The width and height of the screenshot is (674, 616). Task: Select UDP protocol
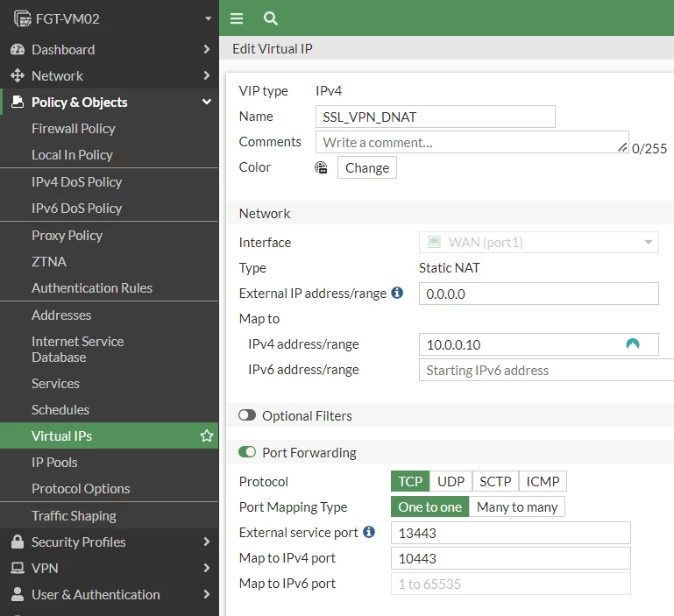(451, 481)
